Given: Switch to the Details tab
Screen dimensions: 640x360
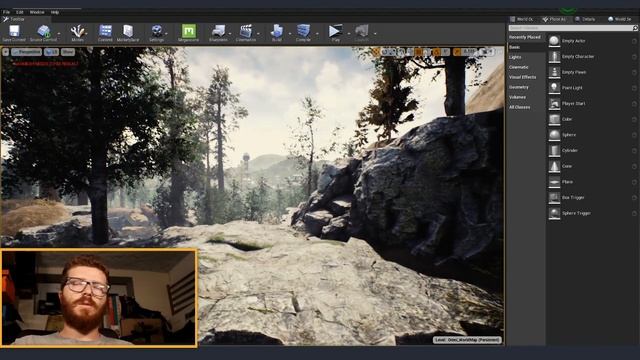Looking at the screenshot, I should 585,19.
